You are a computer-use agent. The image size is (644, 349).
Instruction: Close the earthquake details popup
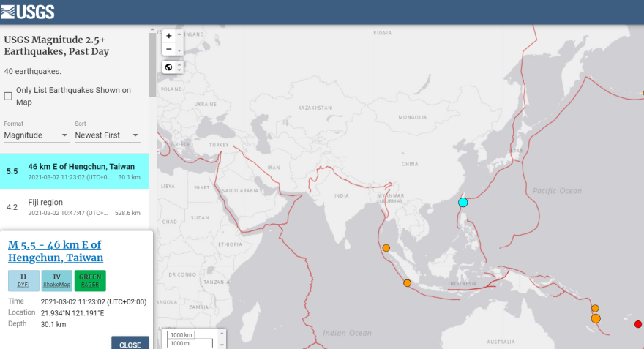tap(130, 345)
